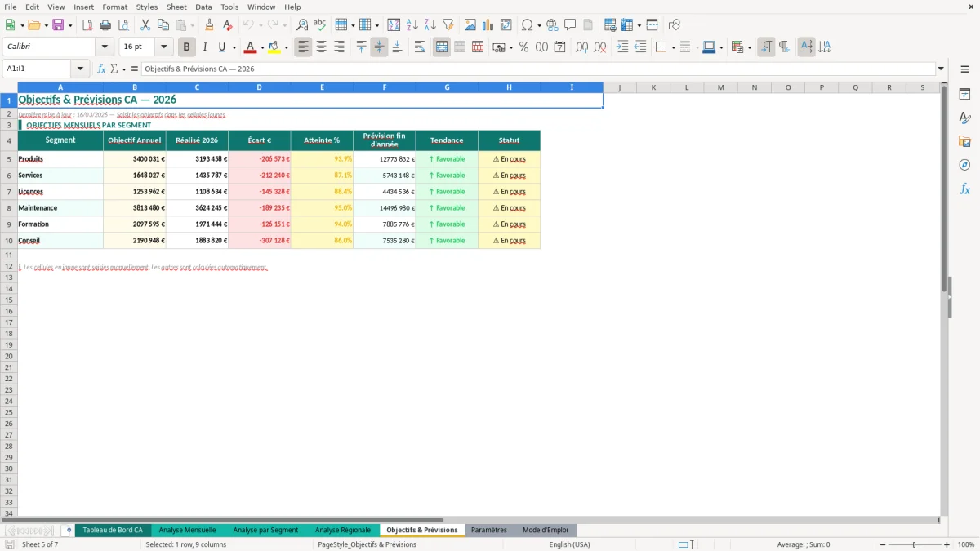Apply the red font color
Viewport: 980px width, 551px height.
pyautogui.click(x=251, y=47)
